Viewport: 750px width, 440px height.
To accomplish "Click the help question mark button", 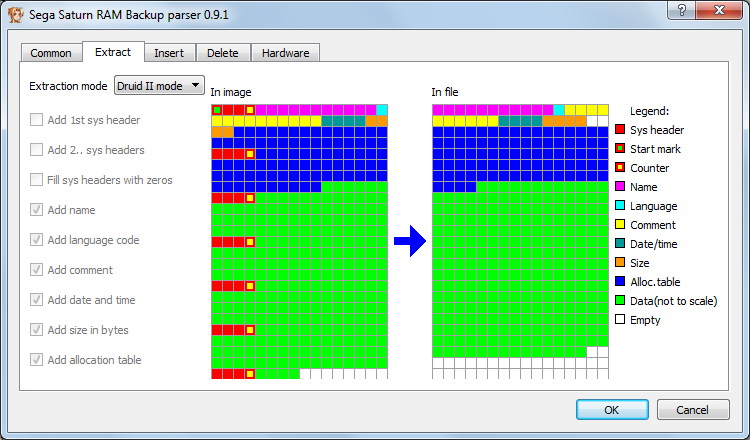I will [x=682, y=10].
